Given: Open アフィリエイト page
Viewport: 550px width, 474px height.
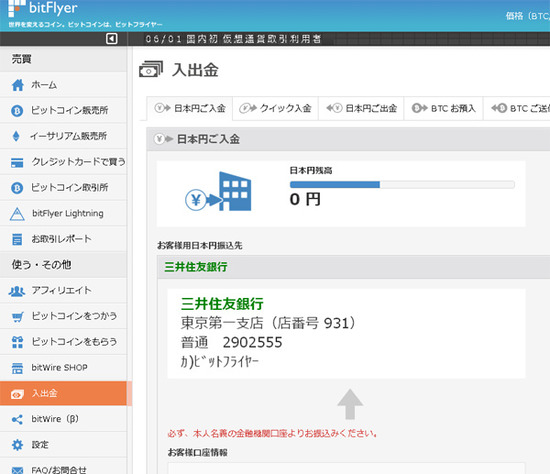Looking at the screenshot, I should (63, 291).
